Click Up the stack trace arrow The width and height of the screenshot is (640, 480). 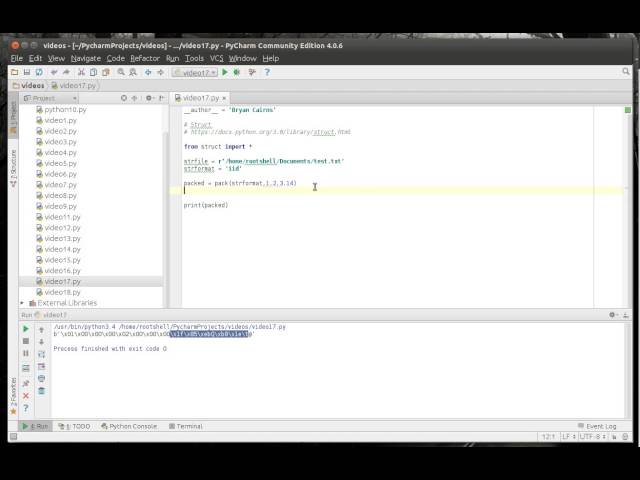pyautogui.click(x=41, y=329)
